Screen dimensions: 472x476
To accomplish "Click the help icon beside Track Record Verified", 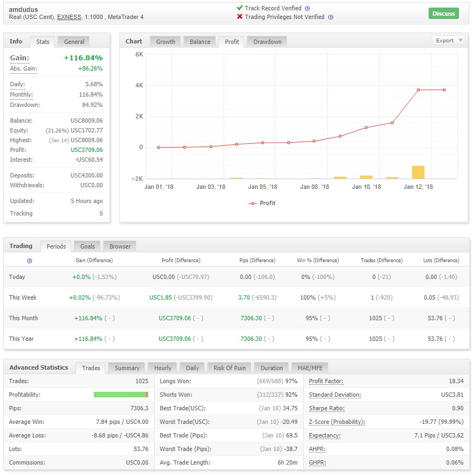I will 307,9.
